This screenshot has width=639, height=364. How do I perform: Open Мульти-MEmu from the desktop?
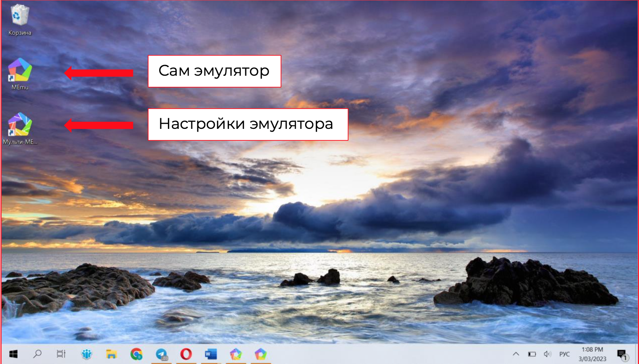pos(18,127)
